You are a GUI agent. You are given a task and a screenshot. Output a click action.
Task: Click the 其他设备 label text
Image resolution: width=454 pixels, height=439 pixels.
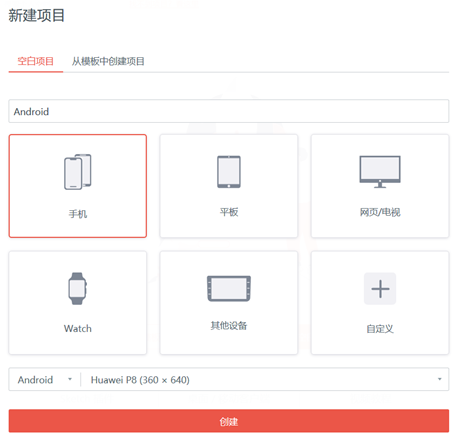(x=229, y=326)
